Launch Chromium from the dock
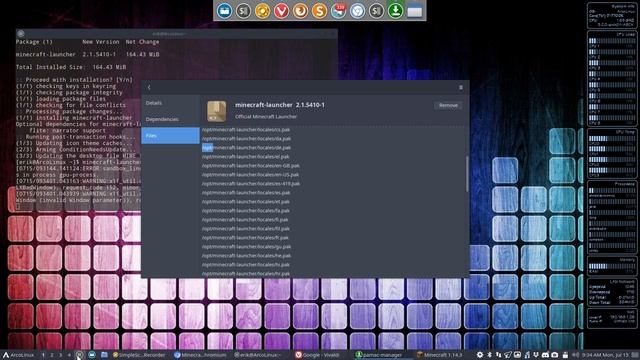The image size is (640, 360). 357,11
